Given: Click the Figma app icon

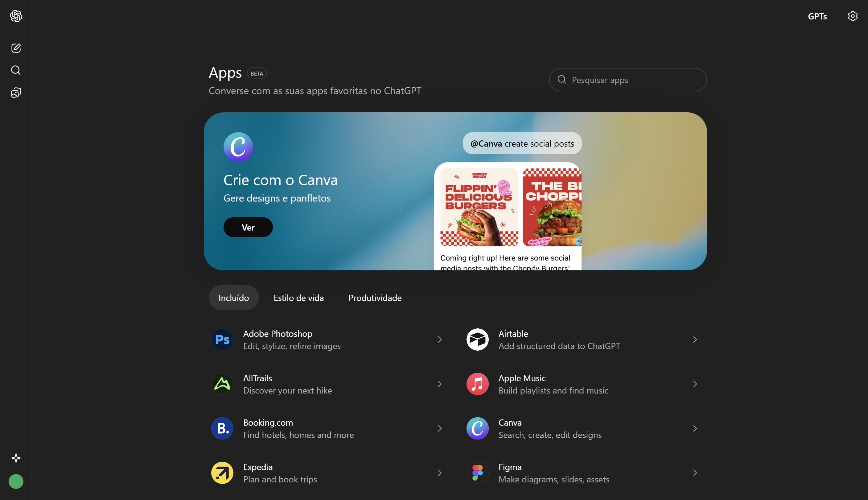Looking at the screenshot, I should 477,473.
